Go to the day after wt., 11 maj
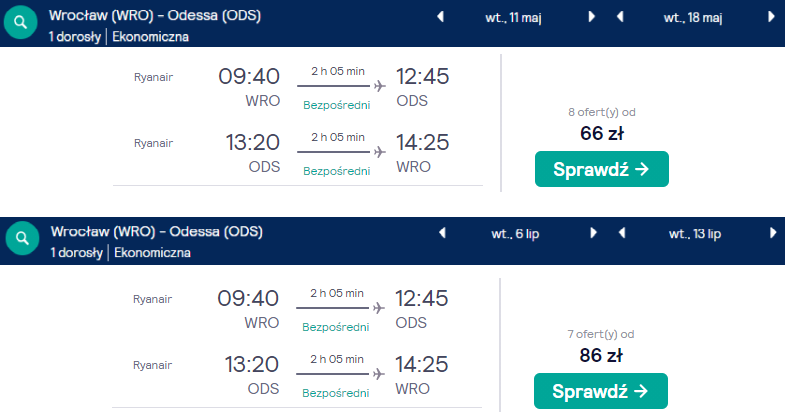785x415 pixels. pos(591,17)
